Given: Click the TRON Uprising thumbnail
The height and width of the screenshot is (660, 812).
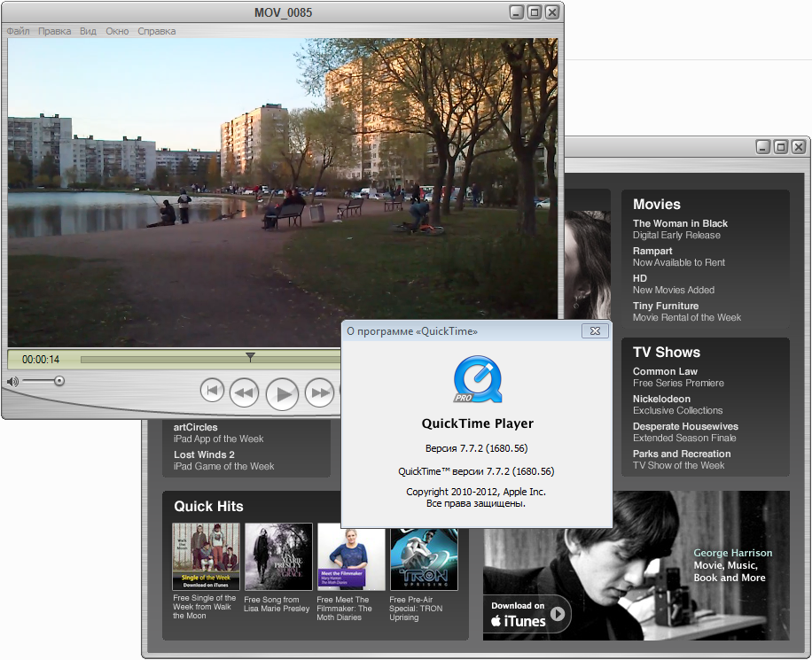Looking at the screenshot, I should pos(424,559).
